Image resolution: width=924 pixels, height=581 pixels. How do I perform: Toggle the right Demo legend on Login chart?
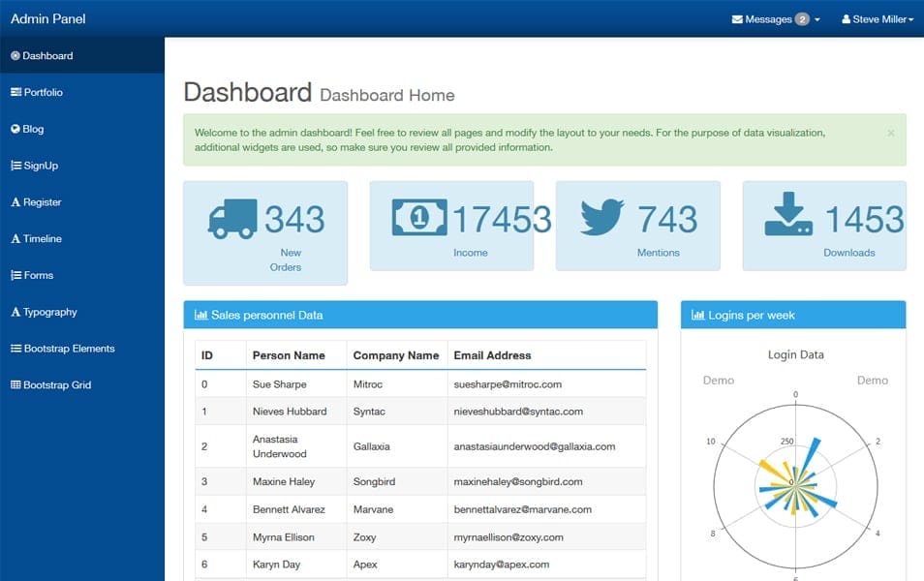[x=873, y=380]
